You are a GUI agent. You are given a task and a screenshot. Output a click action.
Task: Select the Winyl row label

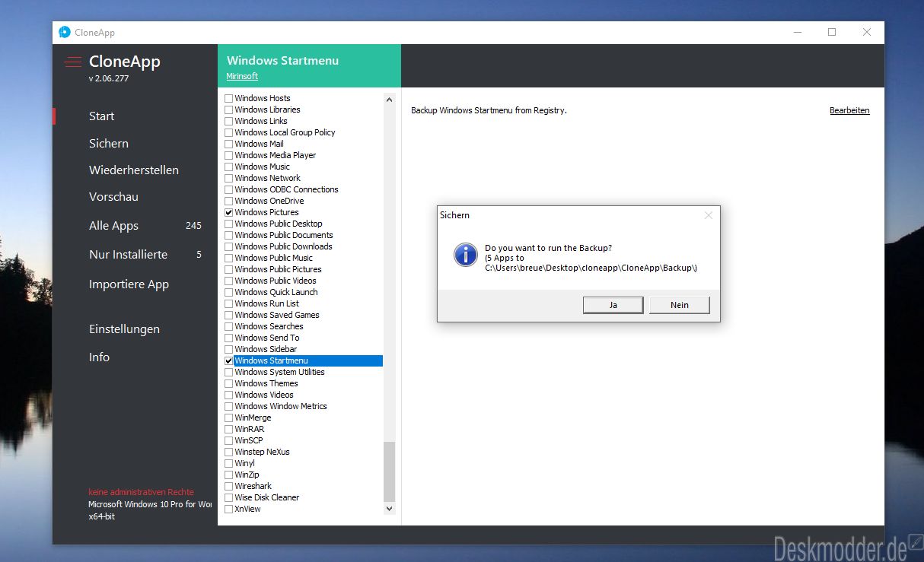click(x=244, y=463)
